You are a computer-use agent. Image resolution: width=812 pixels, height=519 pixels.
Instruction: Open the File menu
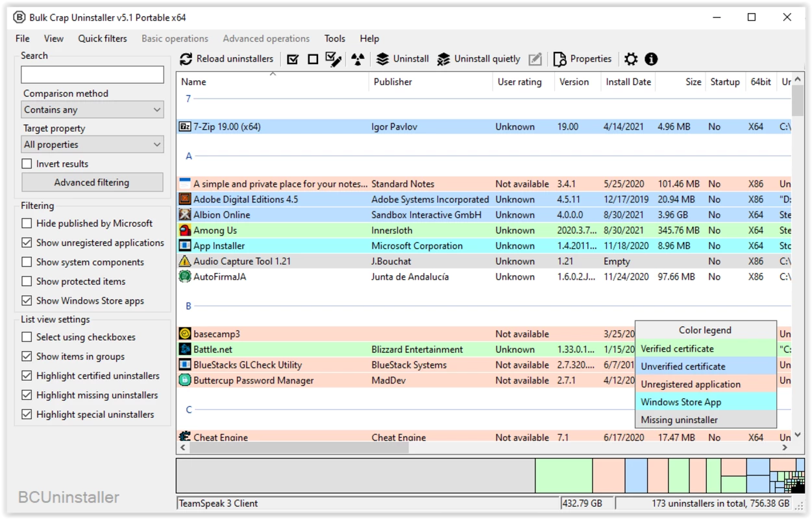(23, 38)
